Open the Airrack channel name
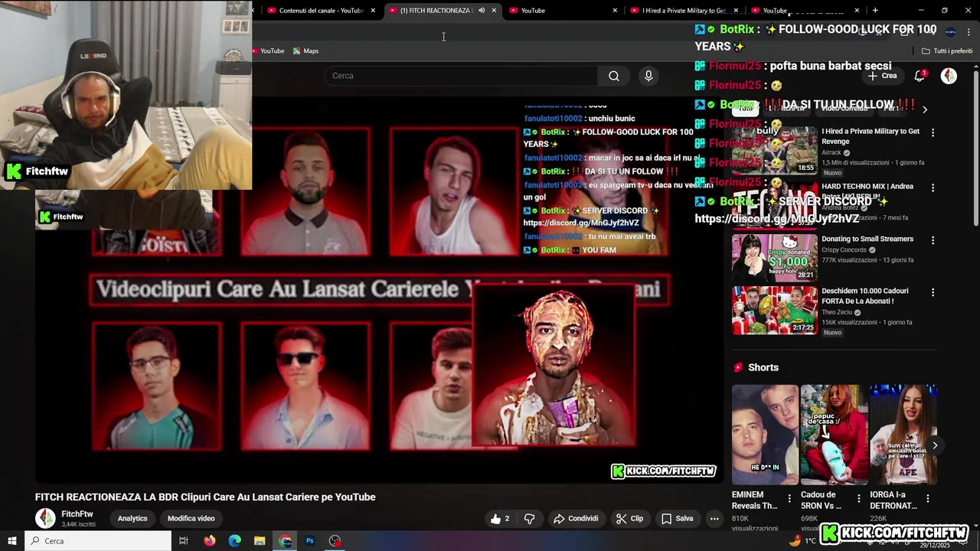This screenshot has width=980, height=551. pos(831,152)
